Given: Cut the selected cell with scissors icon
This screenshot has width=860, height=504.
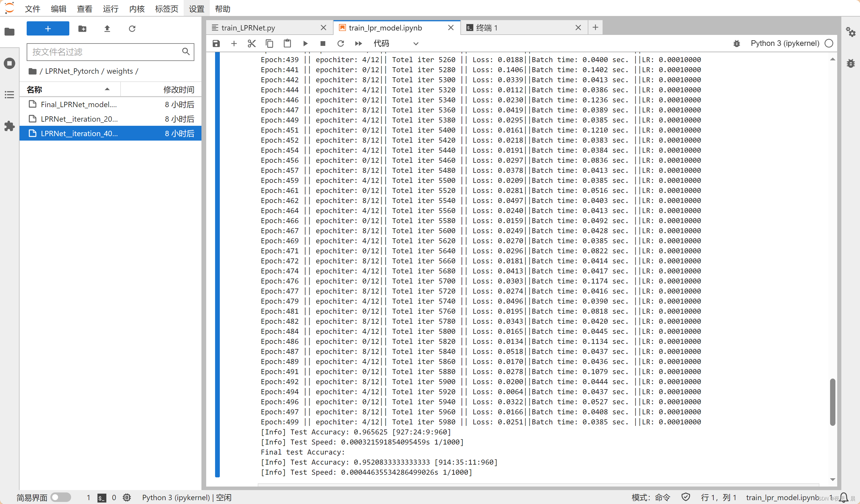Looking at the screenshot, I should (x=252, y=44).
